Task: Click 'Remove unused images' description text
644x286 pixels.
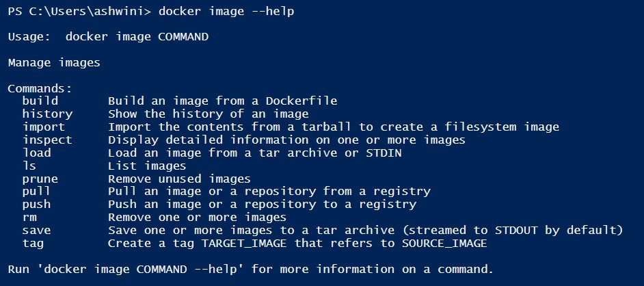Action: tap(179, 179)
